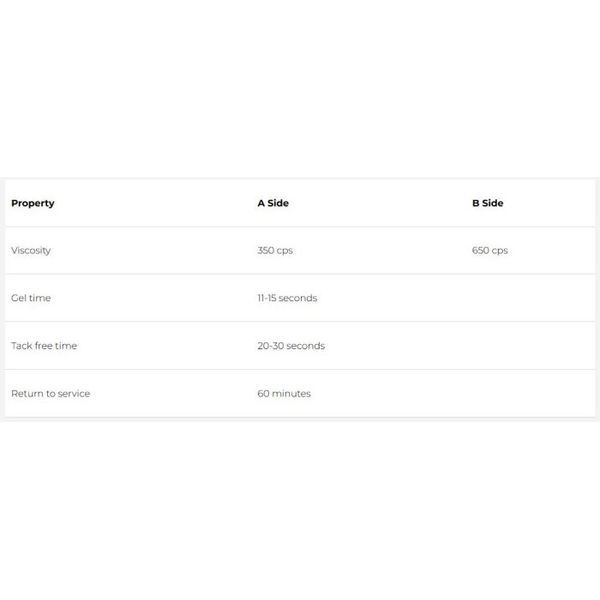Select the B Side column header
This screenshot has width=600, height=600.
pos(488,203)
